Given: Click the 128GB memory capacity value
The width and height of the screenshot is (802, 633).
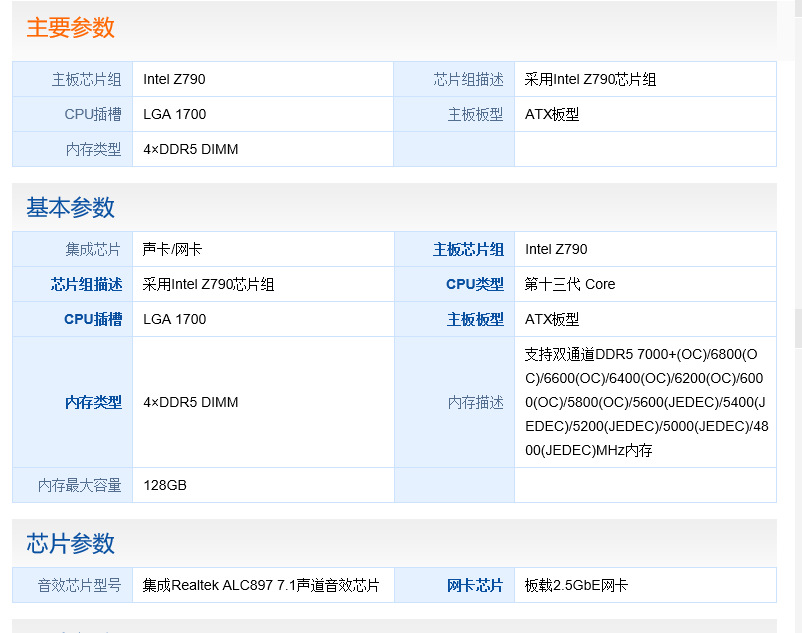Looking at the screenshot, I should tap(165, 485).
